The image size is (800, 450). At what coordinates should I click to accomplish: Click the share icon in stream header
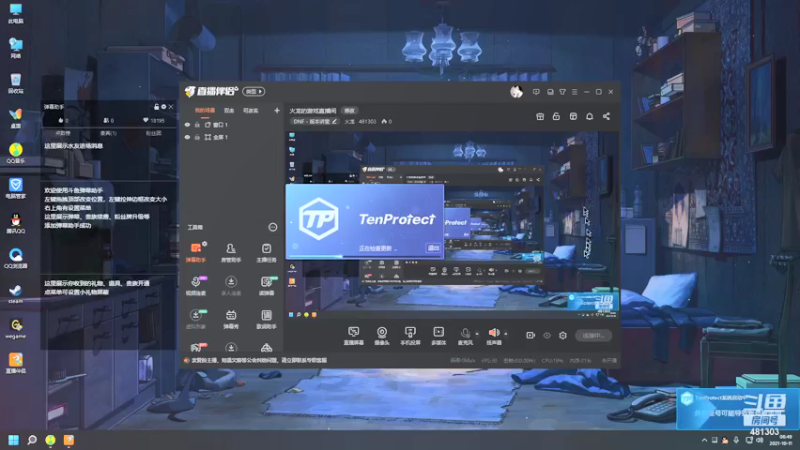[606, 116]
